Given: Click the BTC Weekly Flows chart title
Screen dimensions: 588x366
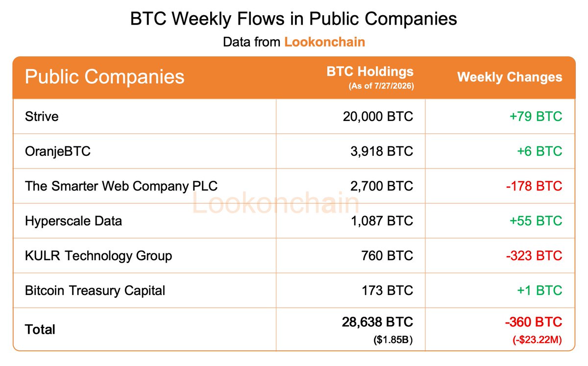Looking at the screenshot, I should [x=294, y=19].
